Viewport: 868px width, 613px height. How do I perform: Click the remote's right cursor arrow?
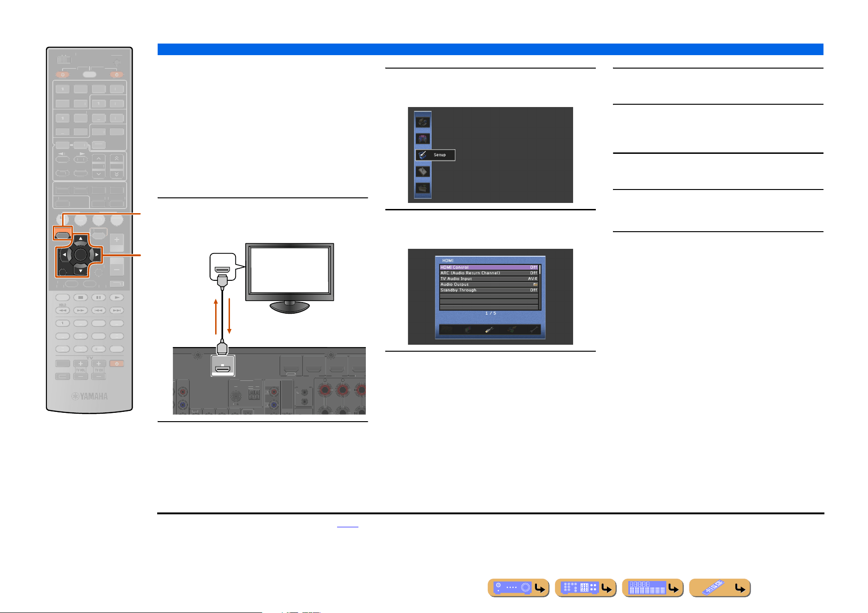coord(96,254)
